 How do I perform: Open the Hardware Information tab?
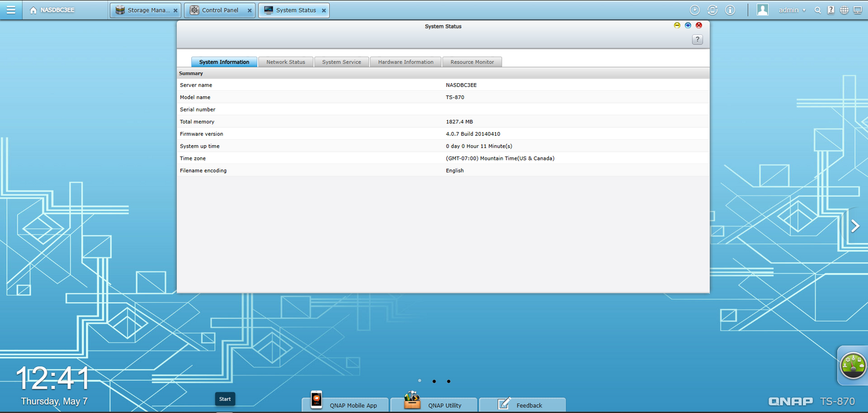pyautogui.click(x=406, y=62)
